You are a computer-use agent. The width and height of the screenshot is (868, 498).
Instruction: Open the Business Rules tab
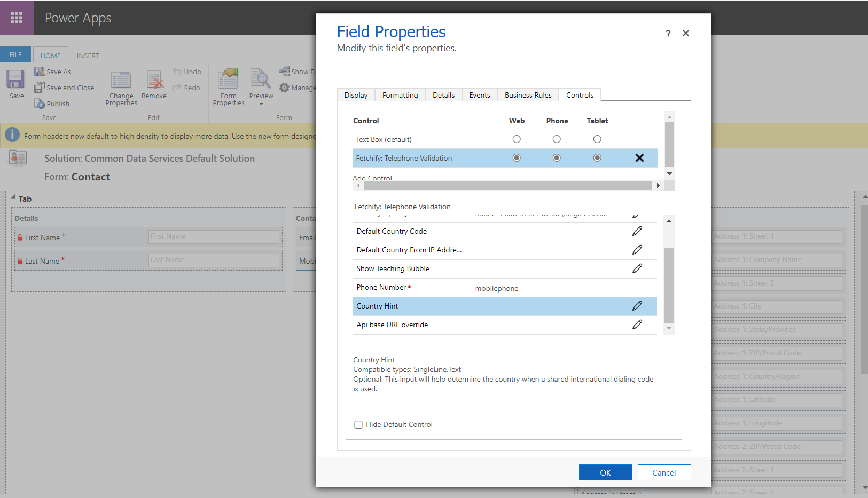tap(528, 95)
